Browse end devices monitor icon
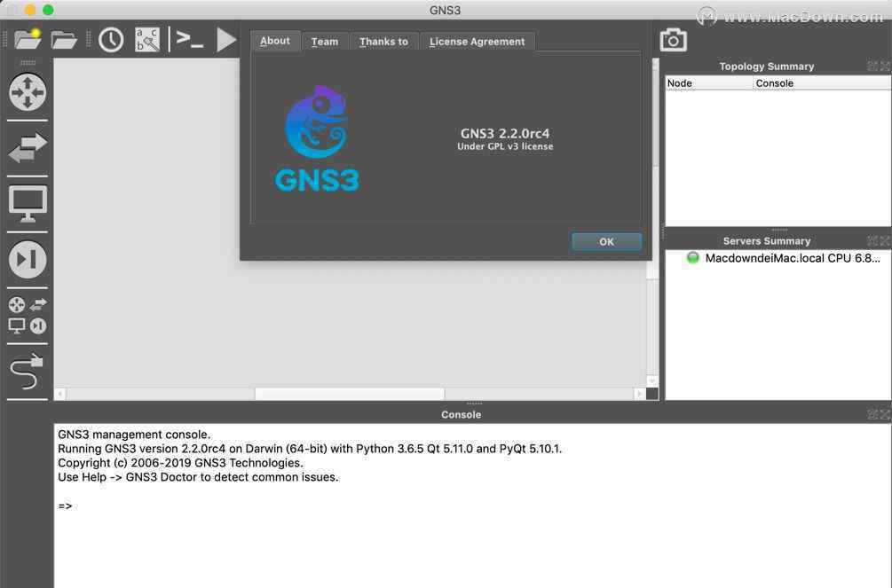 [x=28, y=204]
